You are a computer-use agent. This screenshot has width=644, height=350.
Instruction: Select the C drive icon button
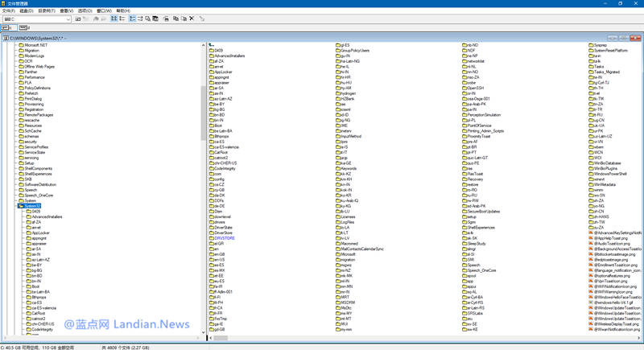6,27
